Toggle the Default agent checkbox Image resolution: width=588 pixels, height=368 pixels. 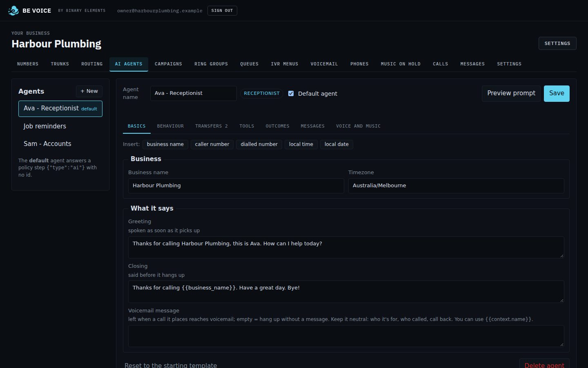[291, 94]
